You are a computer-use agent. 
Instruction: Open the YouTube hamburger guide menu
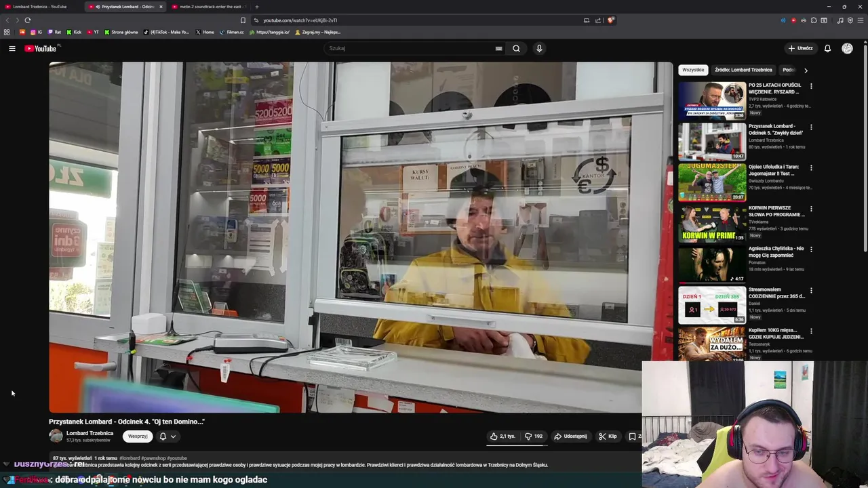(x=12, y=48)
